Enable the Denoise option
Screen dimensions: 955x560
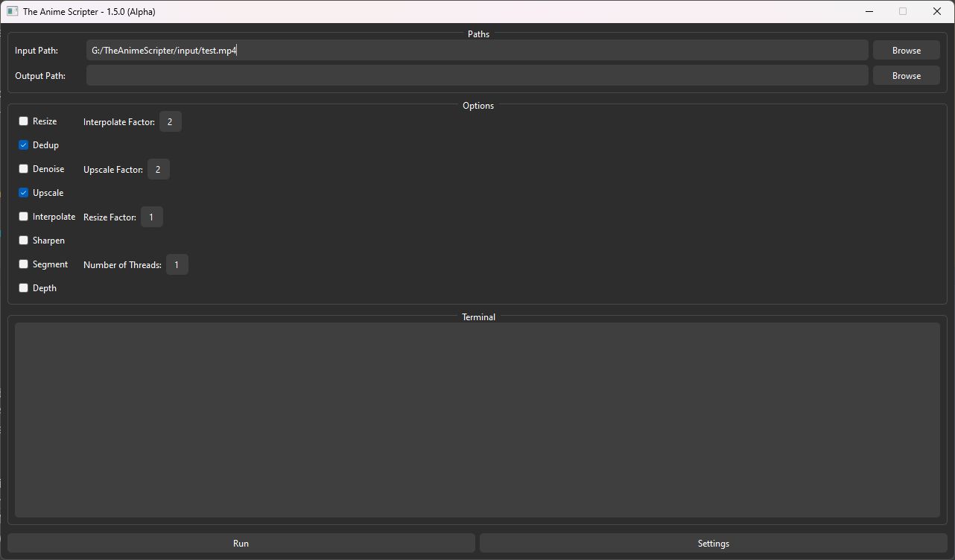(23, 168)
